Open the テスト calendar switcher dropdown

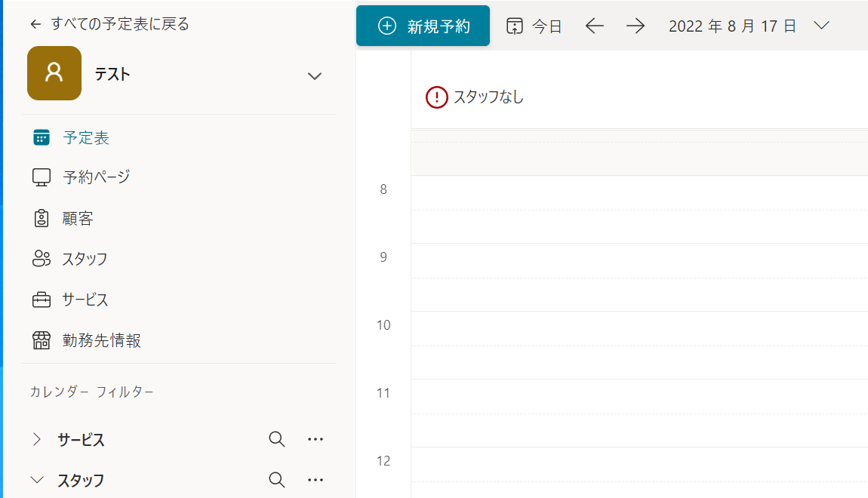coord(315,75)
